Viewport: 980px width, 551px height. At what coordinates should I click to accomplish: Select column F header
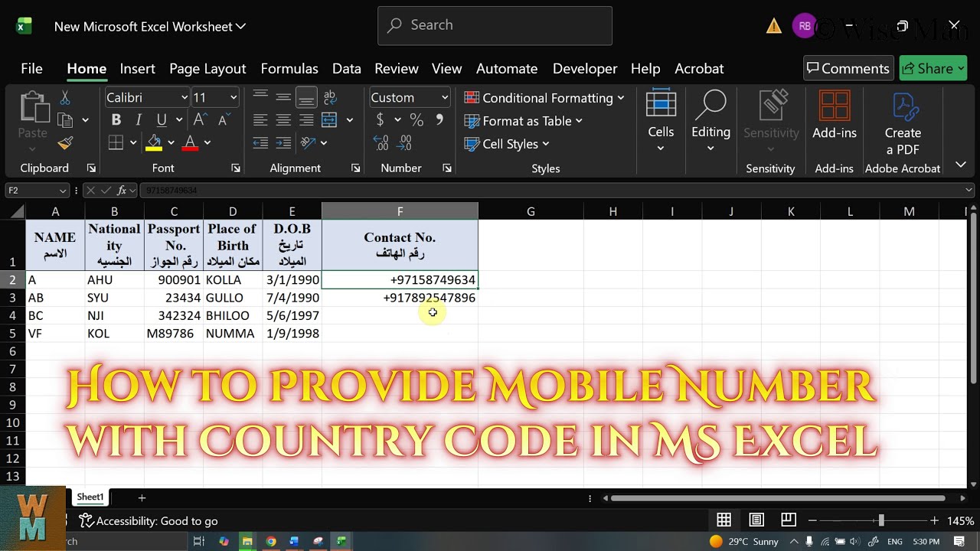(400, 211)
